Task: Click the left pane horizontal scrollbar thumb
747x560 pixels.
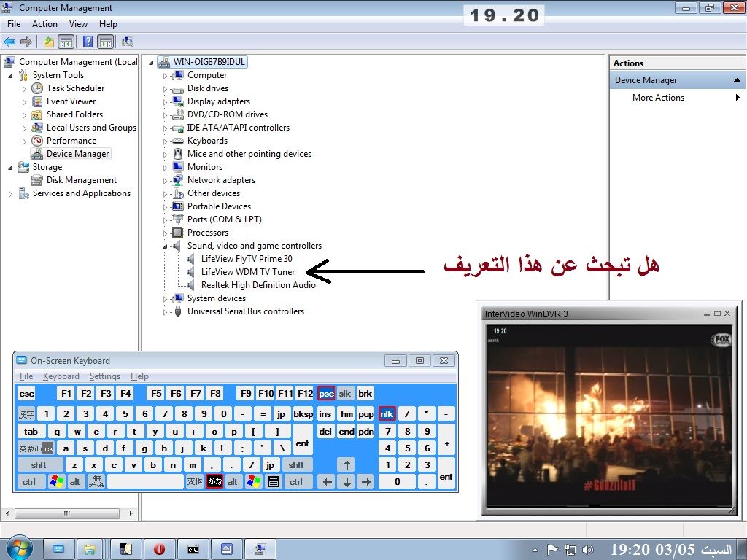Action: tap(66, 513)
